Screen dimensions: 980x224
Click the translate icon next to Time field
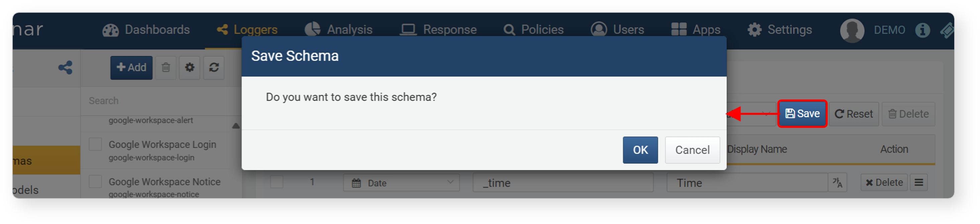click(x=837, y=183)
